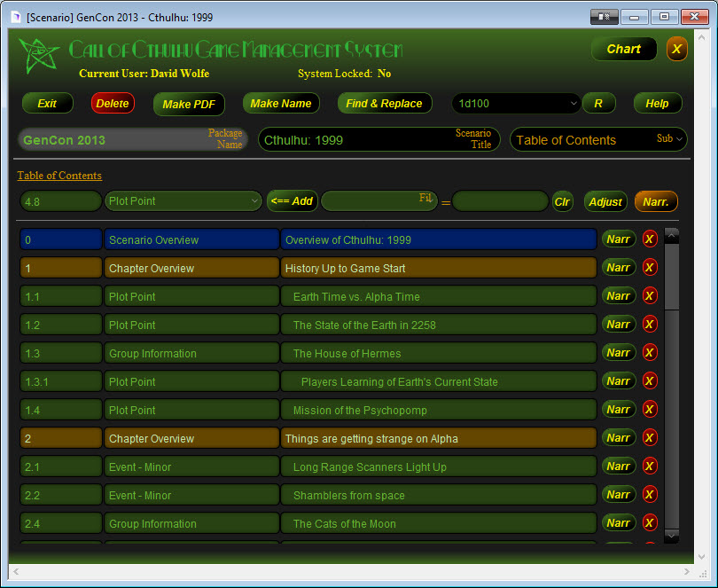This screenshot has width=718, height=588.
Task: Click the Package Name field GenCon 2013
Action: [133, 139]
